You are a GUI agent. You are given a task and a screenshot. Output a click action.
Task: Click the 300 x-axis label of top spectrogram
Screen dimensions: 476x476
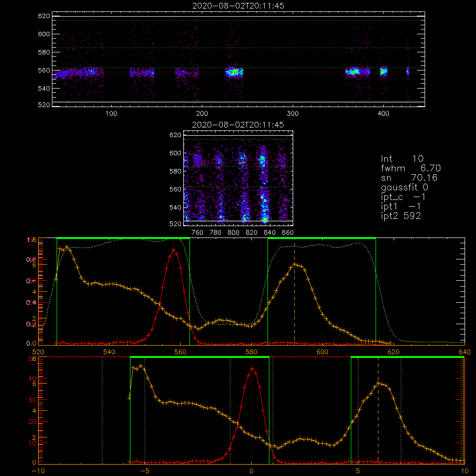293,114
